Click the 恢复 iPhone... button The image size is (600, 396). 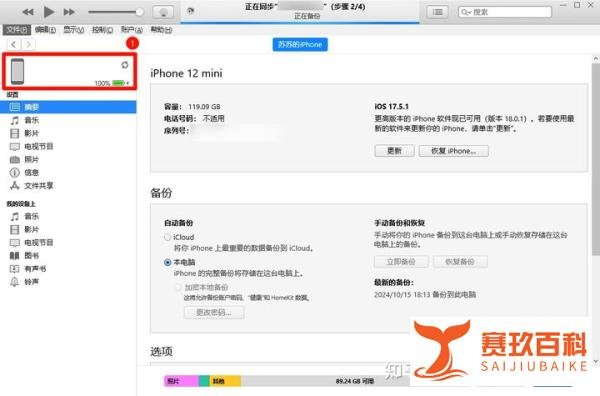tap(453, 151)
